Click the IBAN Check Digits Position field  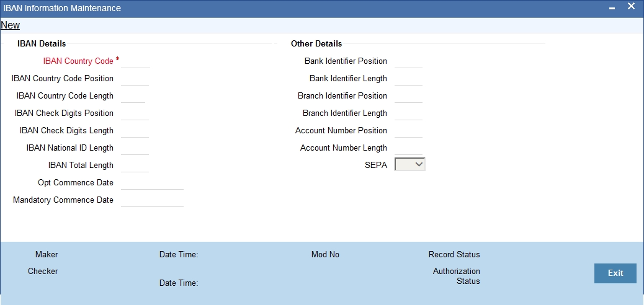click(x=135, y=113)
